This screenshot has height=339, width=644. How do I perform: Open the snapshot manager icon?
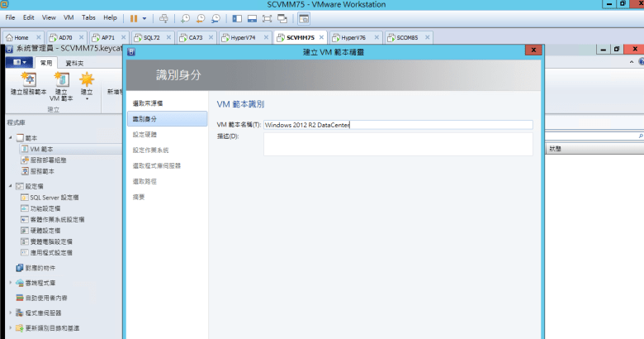[215, 17]
